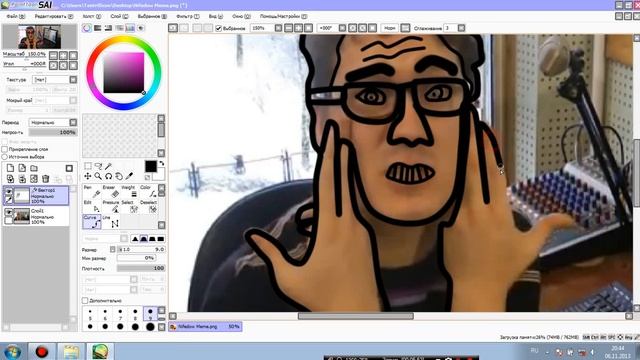Click the black foreground color swatch

tap(151, 166)
